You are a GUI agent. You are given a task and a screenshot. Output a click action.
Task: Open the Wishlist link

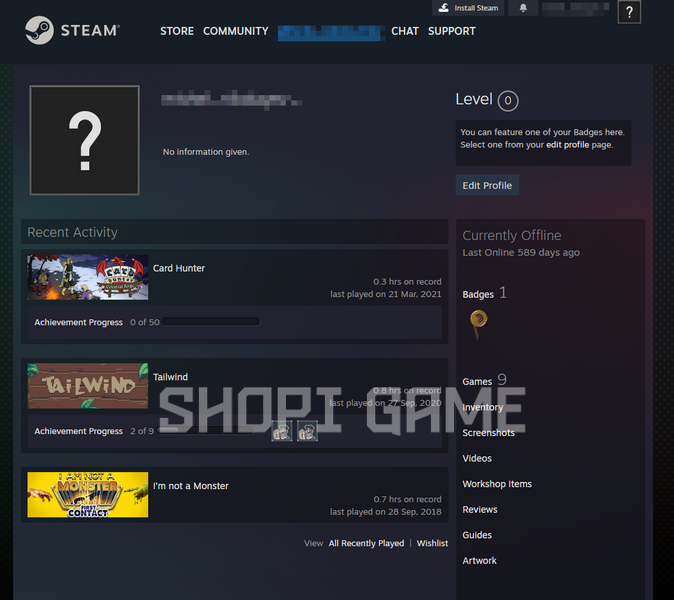click(432, 543)
